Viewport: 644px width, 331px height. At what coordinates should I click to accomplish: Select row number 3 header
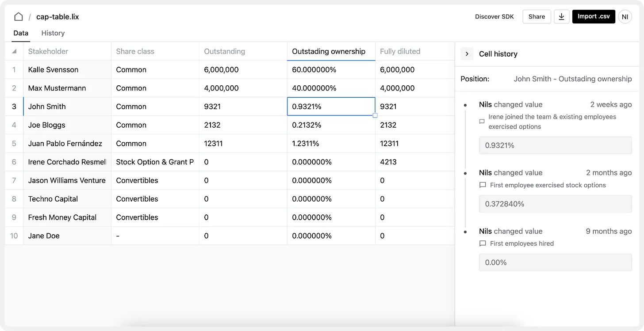point(14,107)
